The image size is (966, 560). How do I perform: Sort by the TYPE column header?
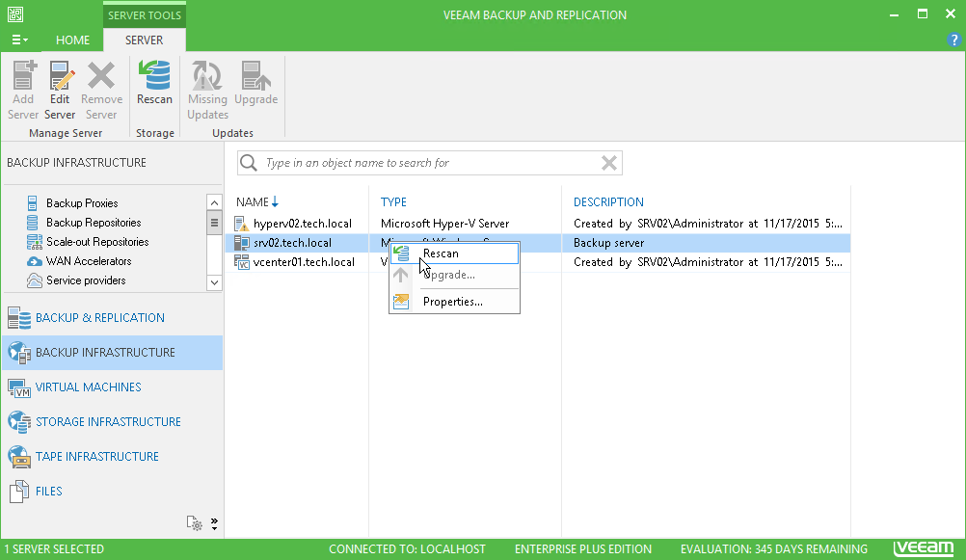click(393, 202)
